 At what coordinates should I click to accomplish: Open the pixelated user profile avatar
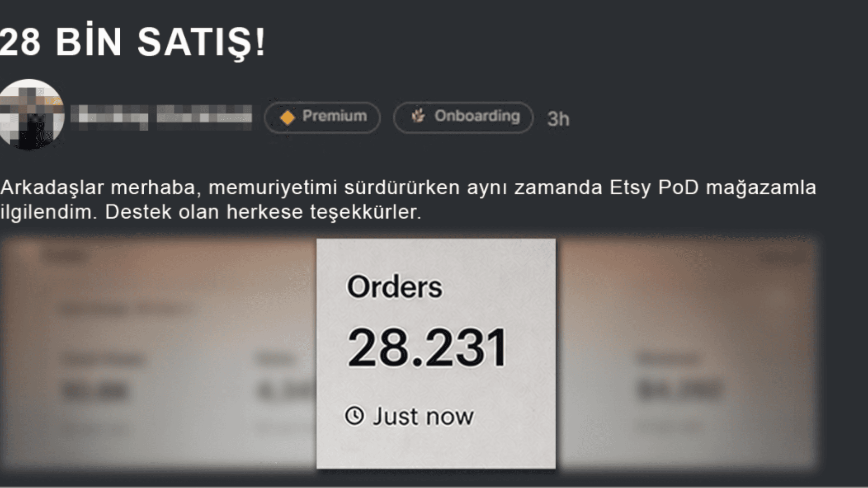coord(31,114)
